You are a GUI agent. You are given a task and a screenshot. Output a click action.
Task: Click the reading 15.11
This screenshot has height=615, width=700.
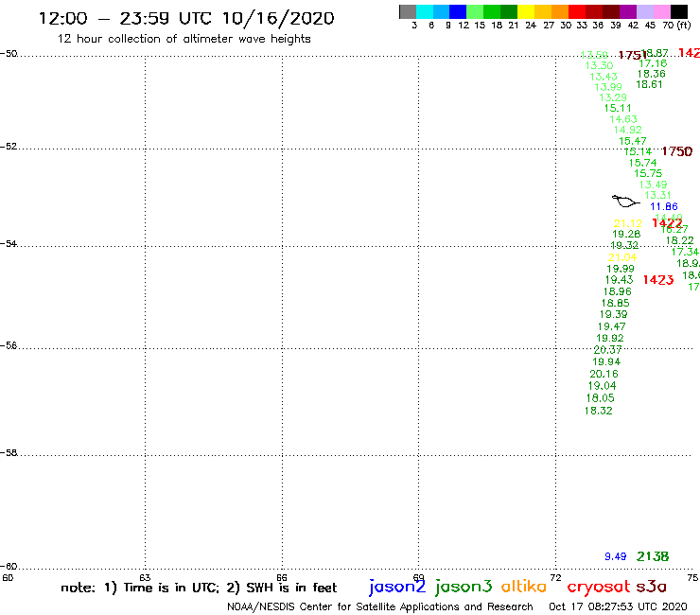pos(618,109)
